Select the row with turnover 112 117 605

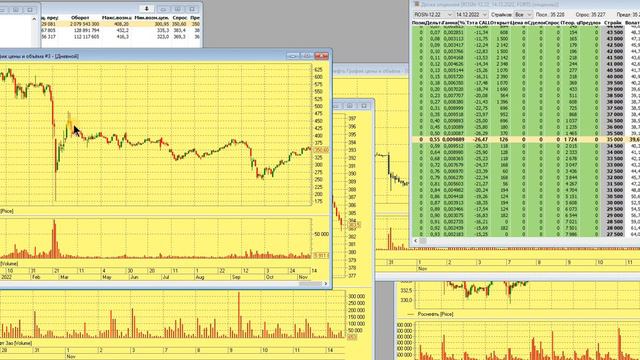pos(121,36)
